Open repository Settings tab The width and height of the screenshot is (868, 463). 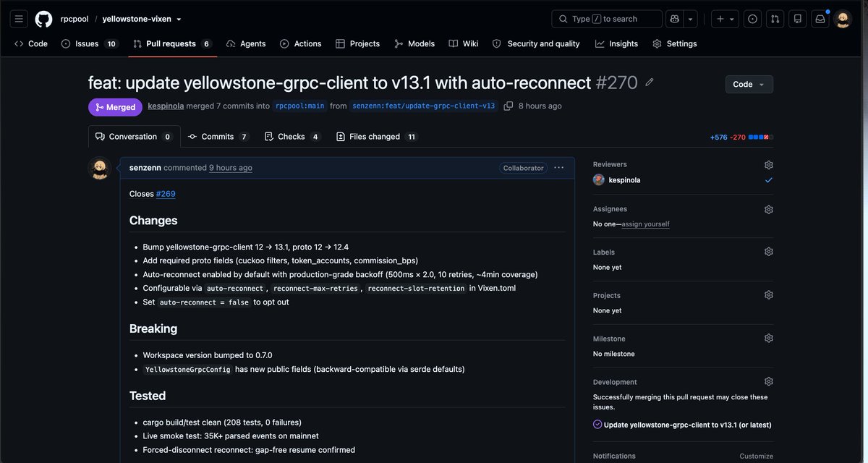[675, 43]
